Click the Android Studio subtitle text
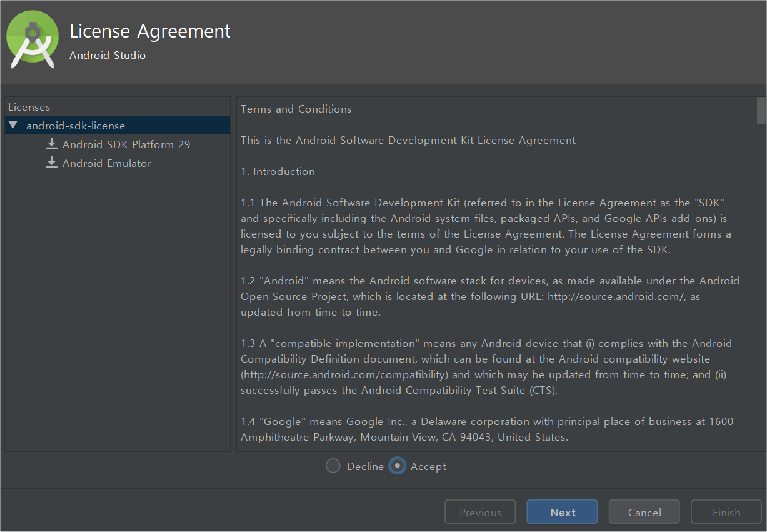 [x=108, y=55]
